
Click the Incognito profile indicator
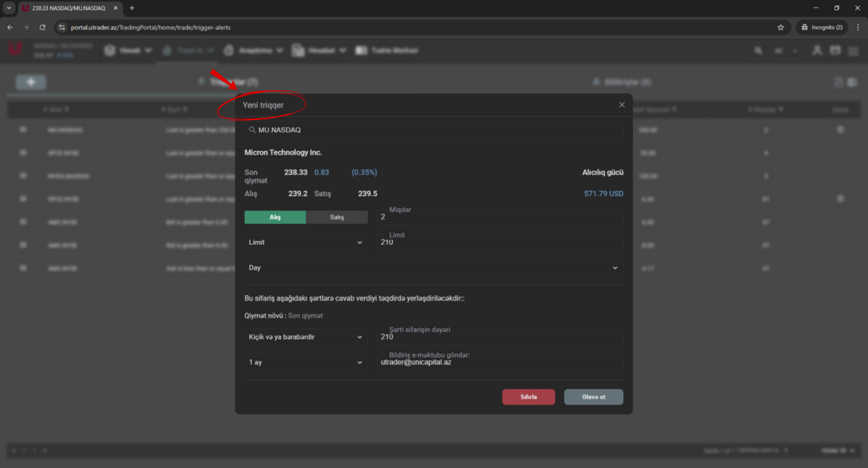pos(821,27)
